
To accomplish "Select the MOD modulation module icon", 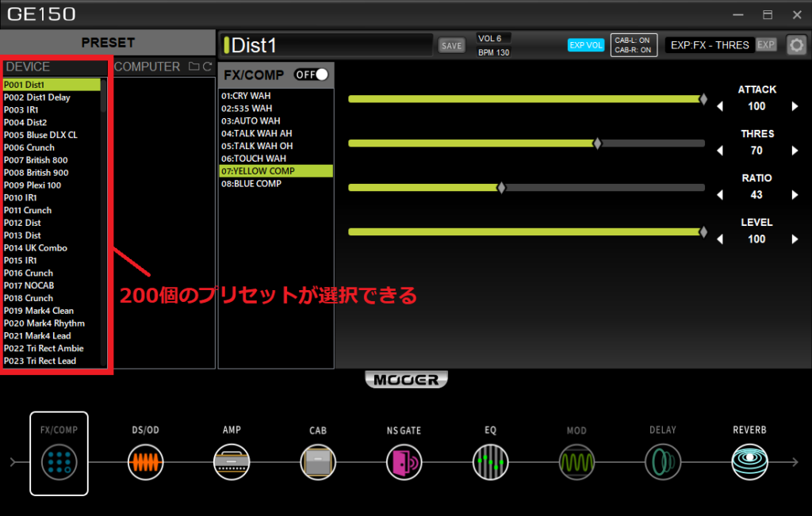I will point(576,461).
